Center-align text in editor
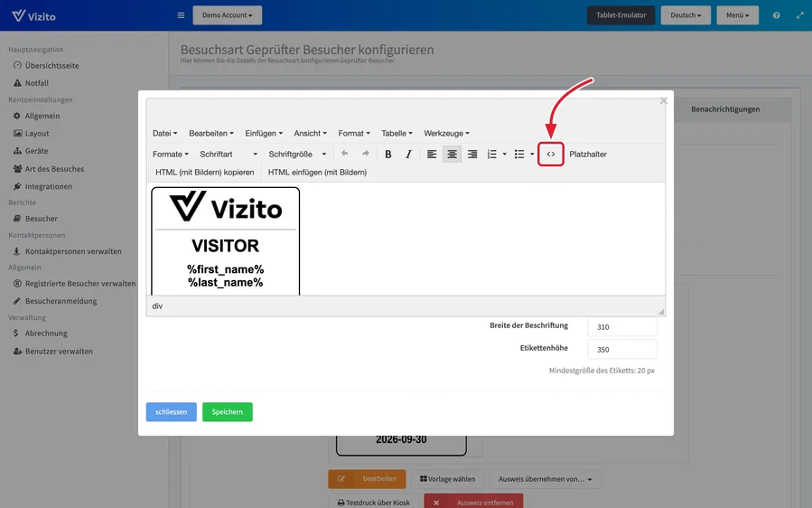 pos(453,154)
